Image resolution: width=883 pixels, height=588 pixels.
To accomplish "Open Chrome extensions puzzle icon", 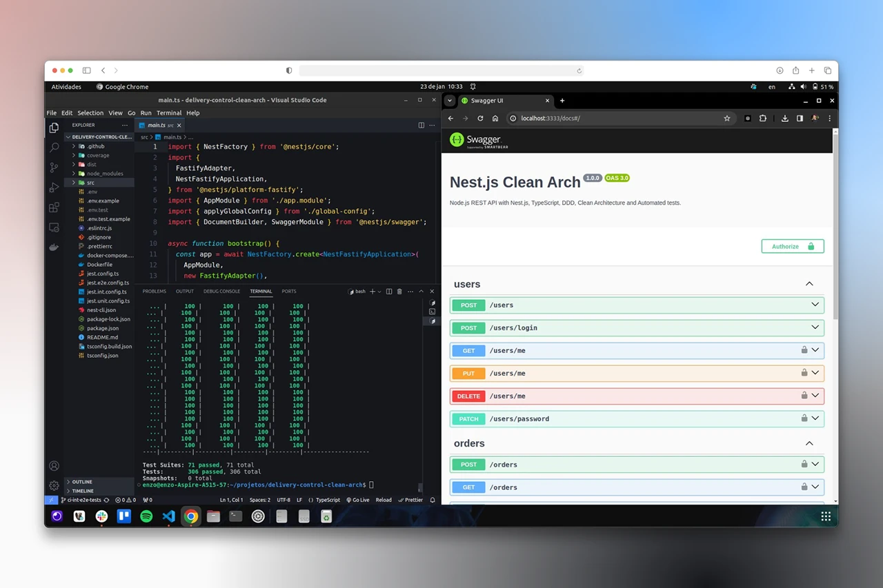I will point(763,119).
